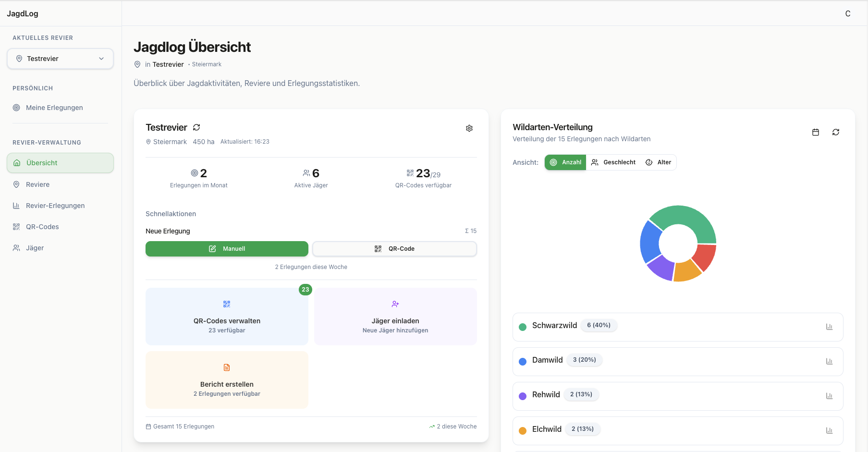Select Revier-Erlegungen in the sidebar
This screenshot has width=868, height=452.
54,205
